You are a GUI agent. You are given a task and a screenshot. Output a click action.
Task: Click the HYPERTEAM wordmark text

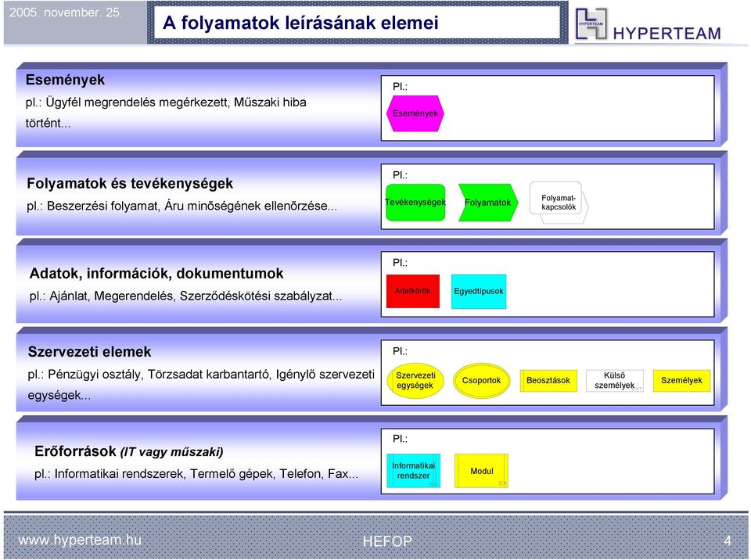pos(667,34)
